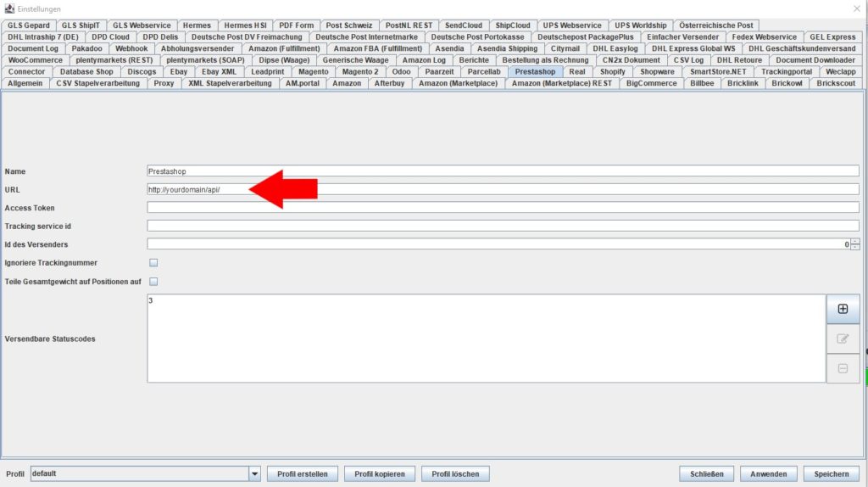Select the Weclapp tab

pos(840,71)
